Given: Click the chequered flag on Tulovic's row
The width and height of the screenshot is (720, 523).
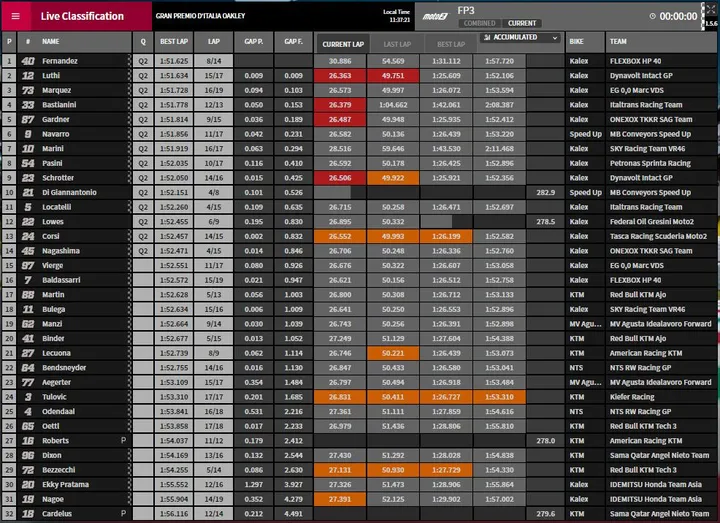Looking at the screenshot, I should coord(129,397).
